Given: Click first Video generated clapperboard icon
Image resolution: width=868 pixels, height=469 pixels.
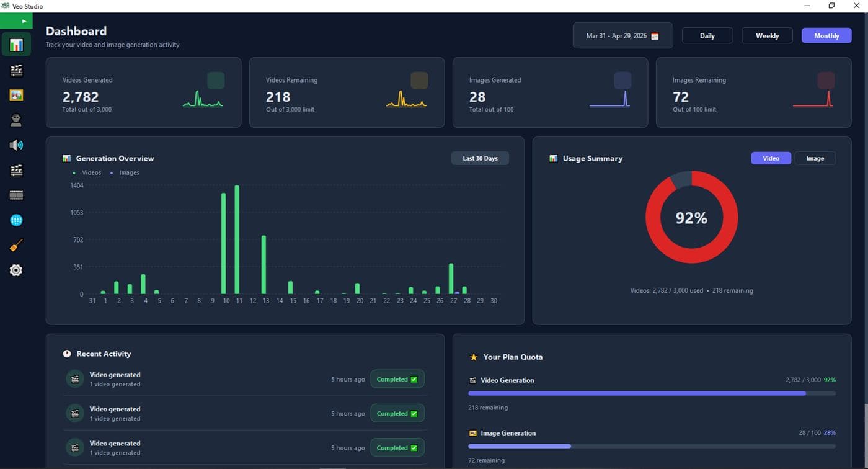Looking at the screenshot, I should coord(75,379).
